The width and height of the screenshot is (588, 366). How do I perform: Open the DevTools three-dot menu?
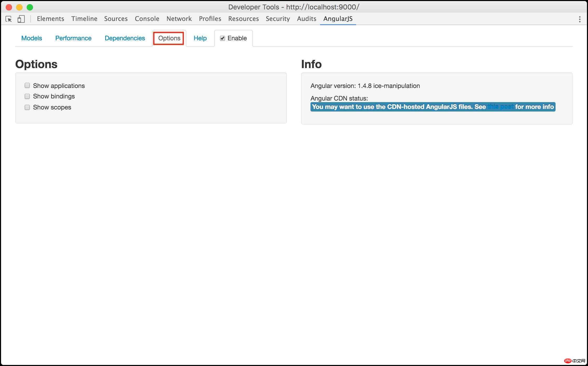[580, 19]
